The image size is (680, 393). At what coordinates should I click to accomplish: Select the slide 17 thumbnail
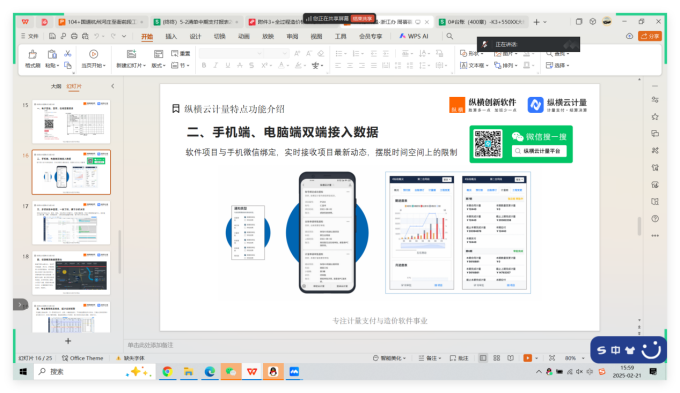71,223
